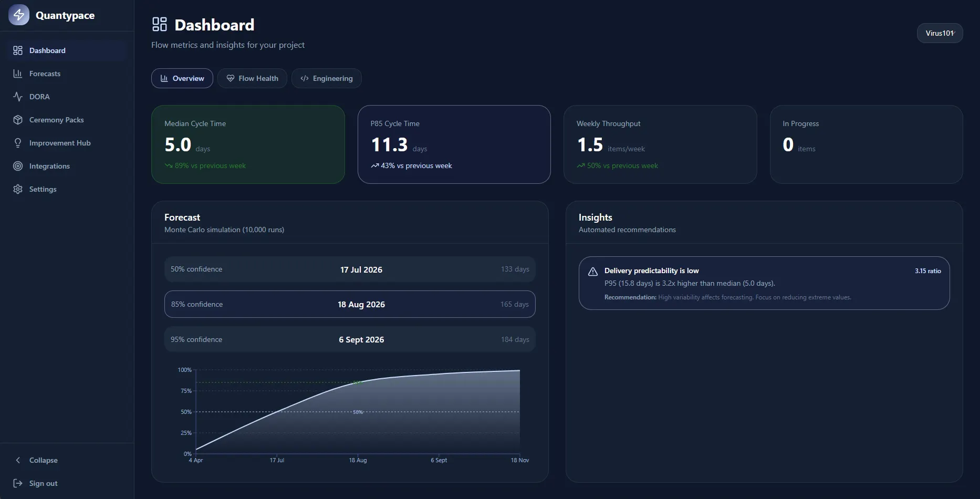Click the 18 Aug marker on forecast chart
980x499 pixels.
pos(358,460)
